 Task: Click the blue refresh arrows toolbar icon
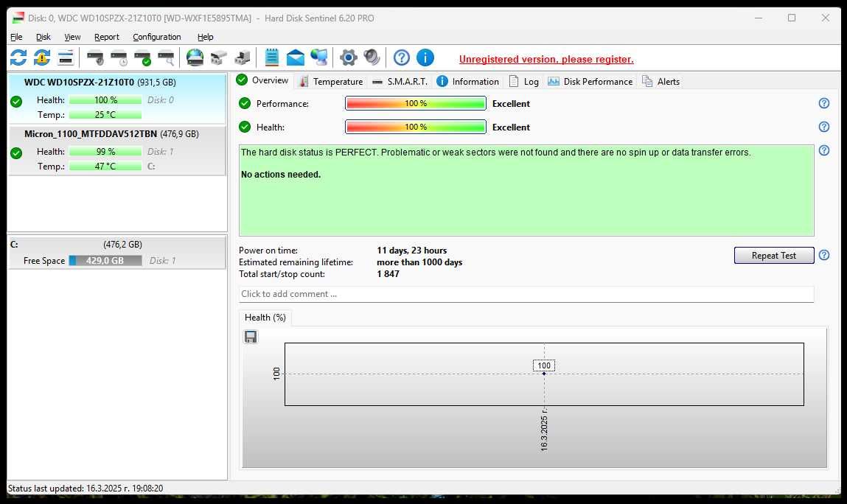[18, 57]
